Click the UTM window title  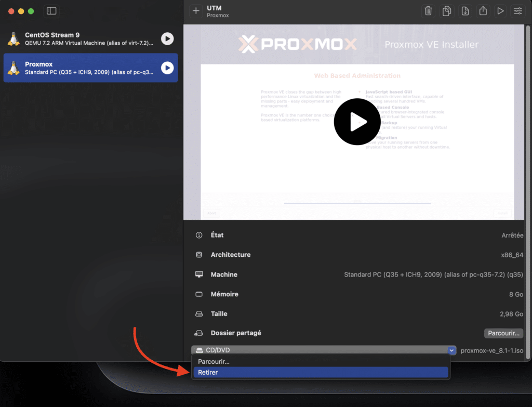pyautogui.click(x=214, y=8)
